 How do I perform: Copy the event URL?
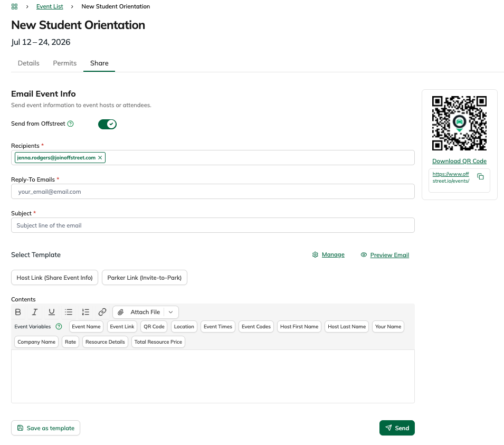coord(481,176)
